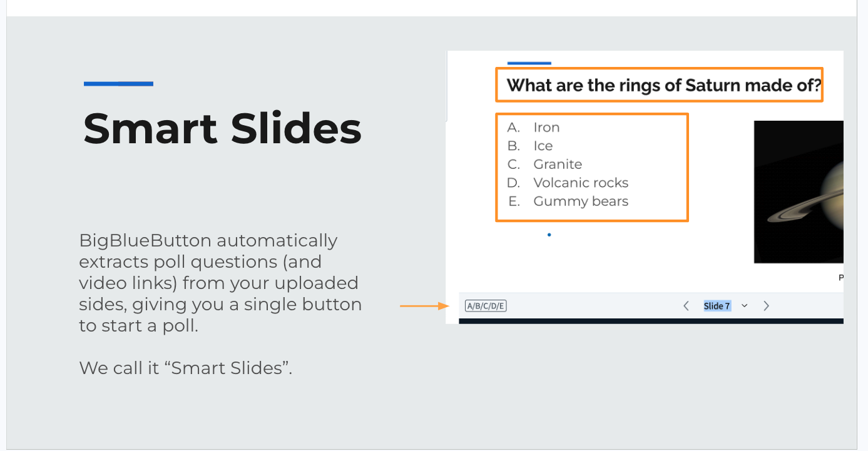Click the BigBlueButton description paragraph
The image size is (868, 451).
tap(220, 283)
